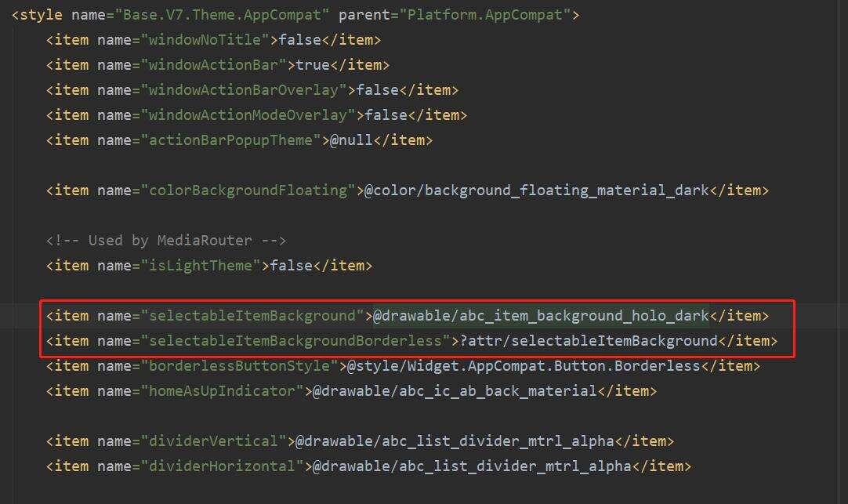Screen dimensions: 848x504
Task: Click the windowActionModeOverlay attribute name
Action: coord(248,115)
